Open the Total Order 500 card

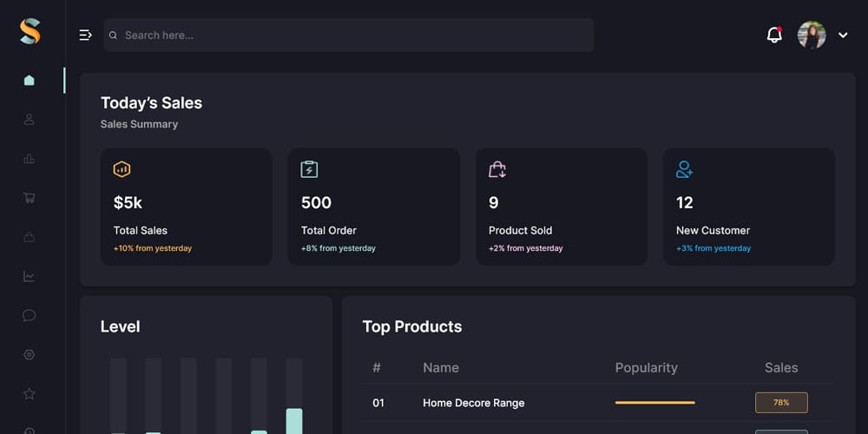pos(373,207)
